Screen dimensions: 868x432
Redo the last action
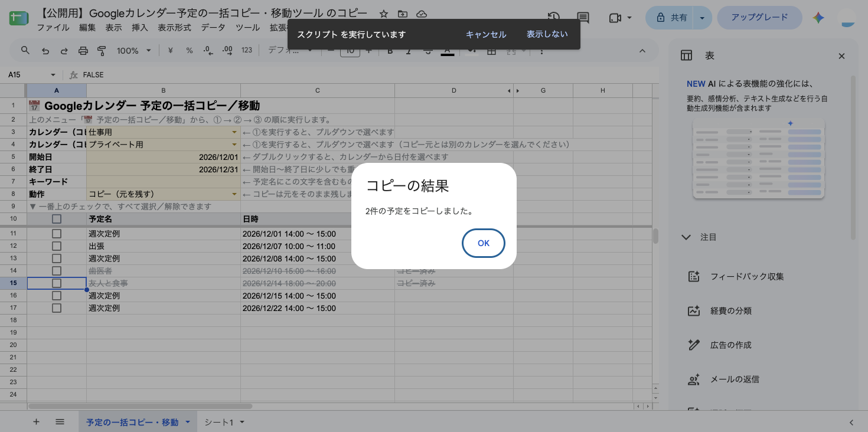(64, 51)
